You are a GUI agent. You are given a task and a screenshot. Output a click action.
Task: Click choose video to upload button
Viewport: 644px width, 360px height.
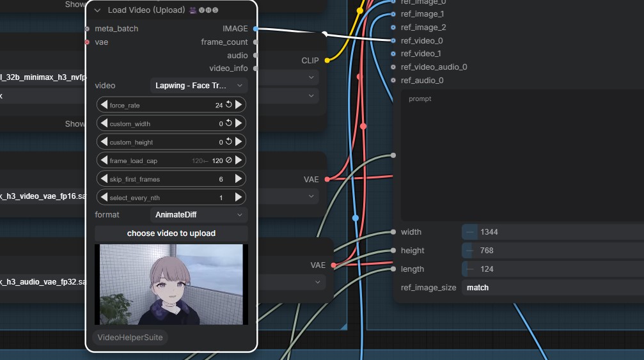(x=171, y=233)
